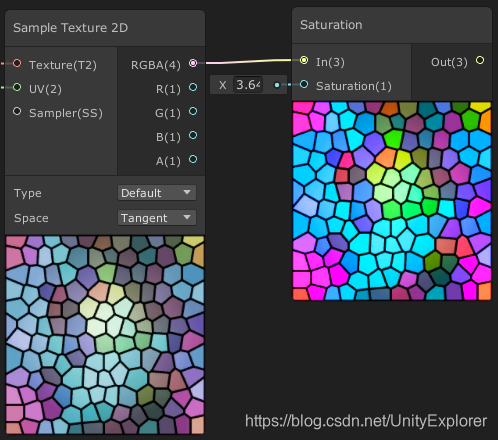Image resolution: width=498 pixels, height=440 pixels.
Task: Select the Sample Texture 2D node title
Action: coord(70,28)
